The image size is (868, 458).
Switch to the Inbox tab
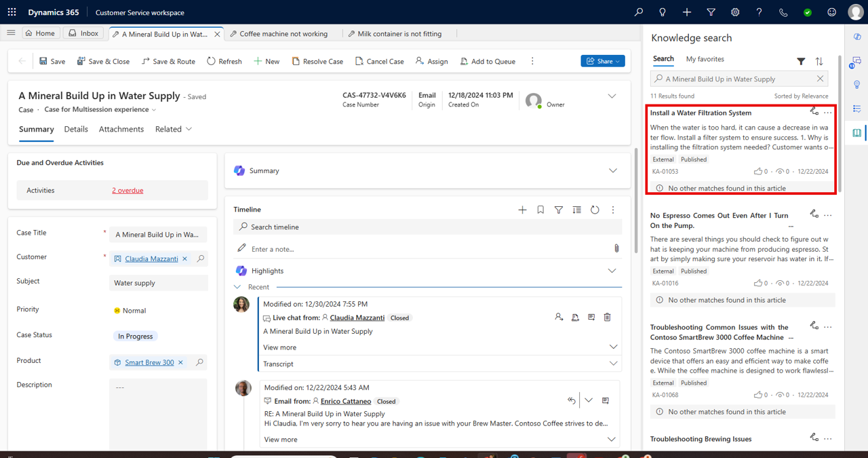(83, 33)
